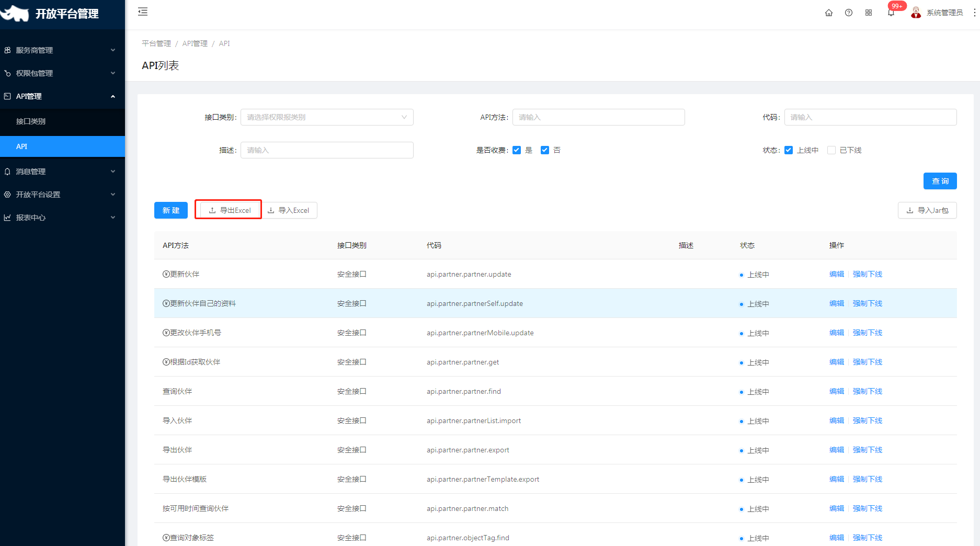
Task: Check the 是 charging checkbox
Action: tap(517, 150)
